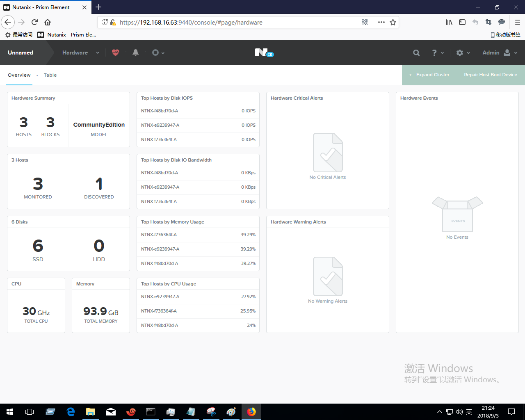
Task: Click Expand Cluster button
Action: point(429,75)
